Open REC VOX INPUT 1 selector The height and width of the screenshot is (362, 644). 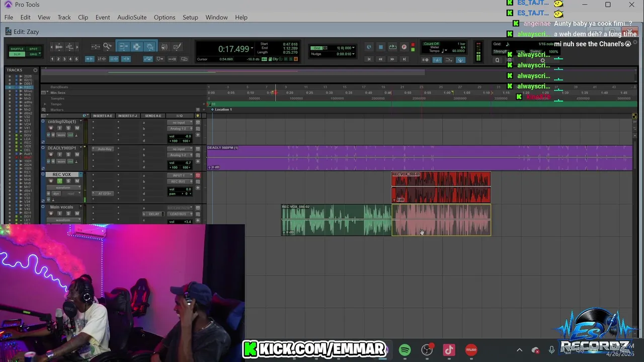(180, 175)
